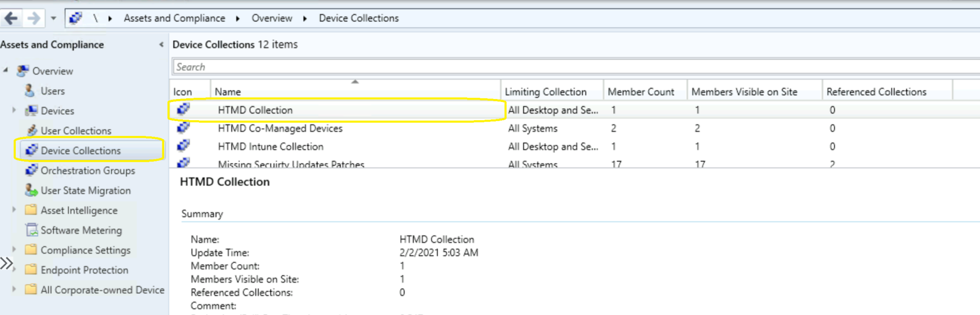980x315 pixels.
Task: Expand breadcrumb arrow after Assets and Compliance
Action: tap(237, 19)
